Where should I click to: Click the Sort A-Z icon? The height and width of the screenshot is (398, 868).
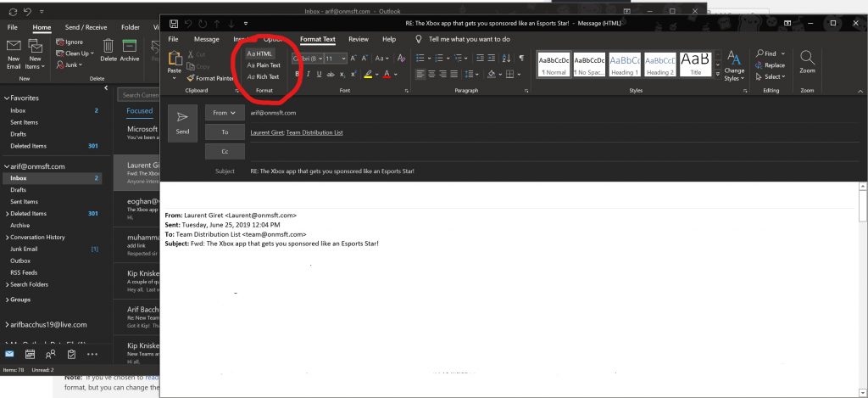coord(506,59)
